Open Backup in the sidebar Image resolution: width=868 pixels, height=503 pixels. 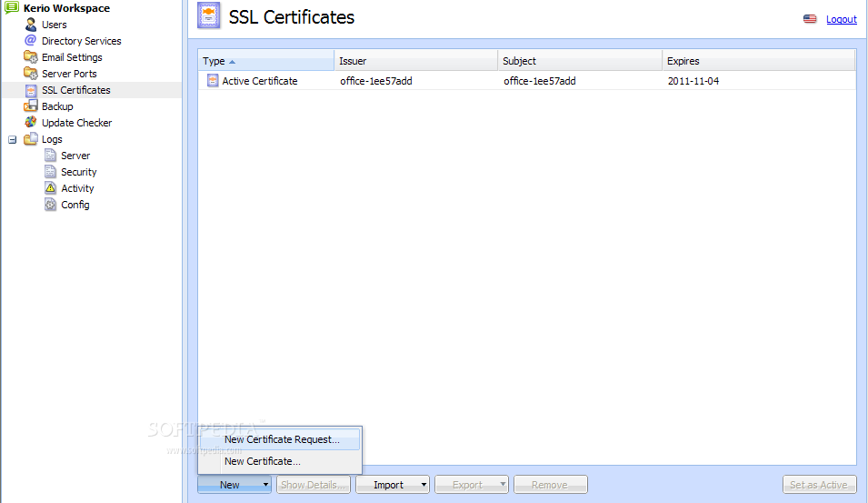pos(57,106)
